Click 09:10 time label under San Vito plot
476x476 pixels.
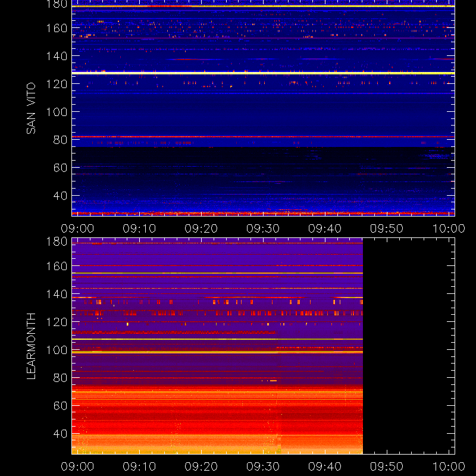[x=139, y=228]
